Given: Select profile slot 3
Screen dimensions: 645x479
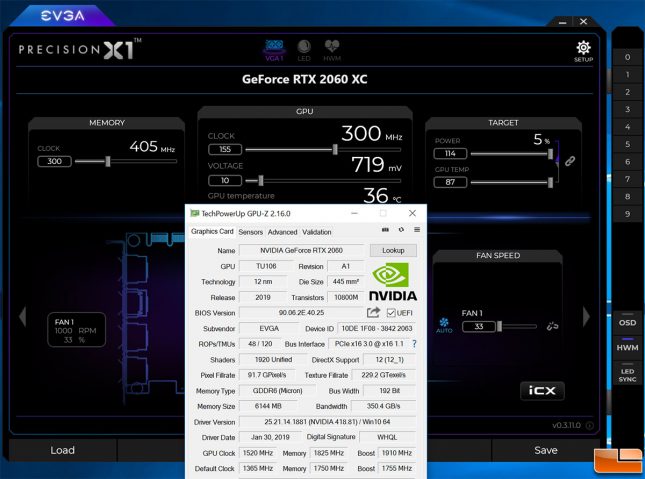Looking at the screenshot, I should [627, 109].
